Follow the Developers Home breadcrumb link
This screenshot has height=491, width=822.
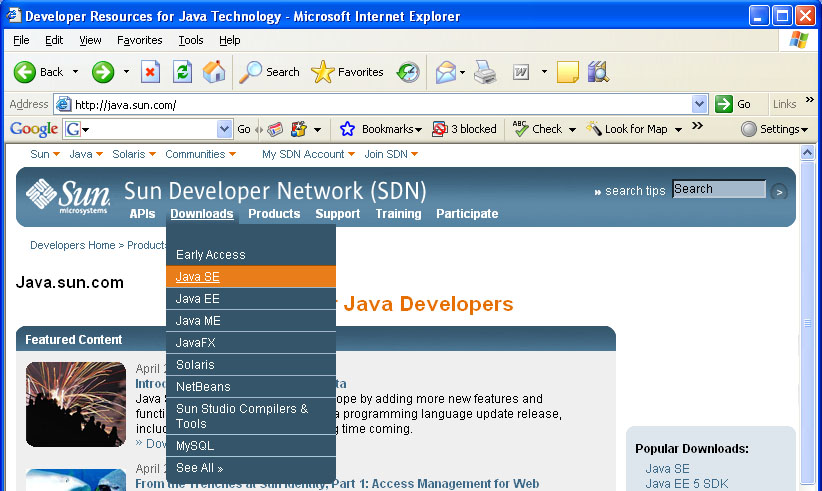point(72,245)
